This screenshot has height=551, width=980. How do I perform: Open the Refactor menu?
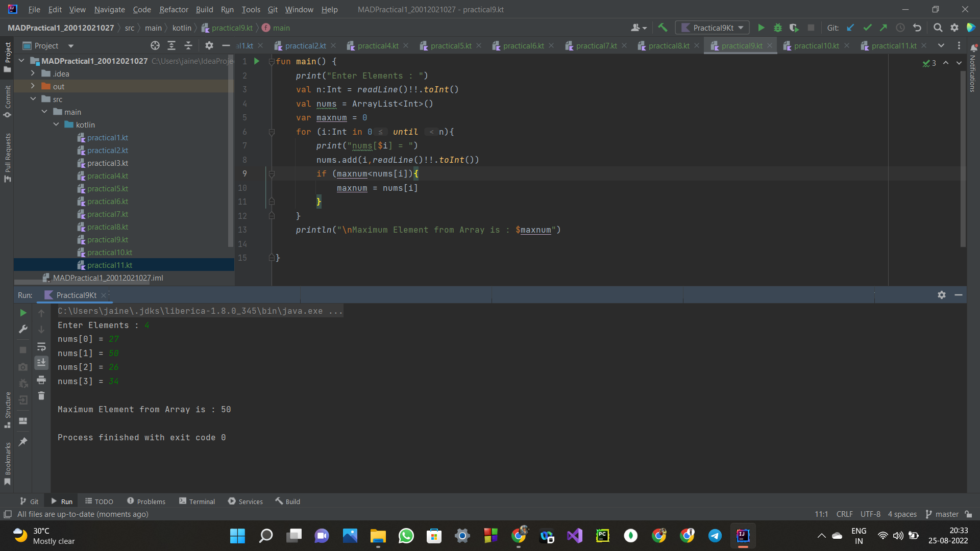(x=174, y=9)
